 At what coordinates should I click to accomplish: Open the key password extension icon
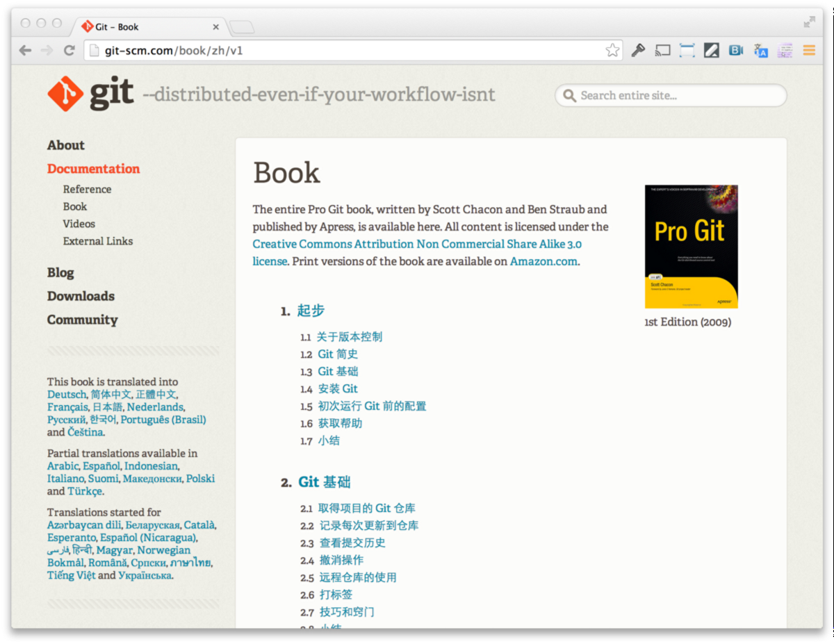pos(638,50)
